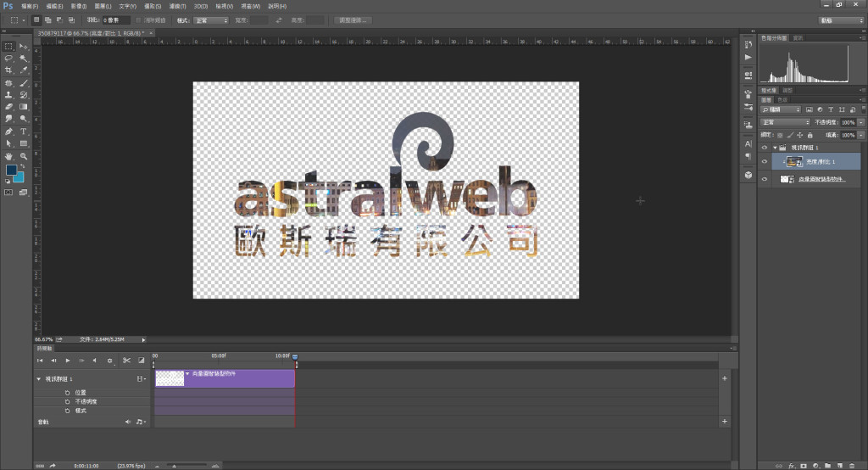
Task: Click the scissors split-clip icon in timeline
Action: [x=125, y=361]
